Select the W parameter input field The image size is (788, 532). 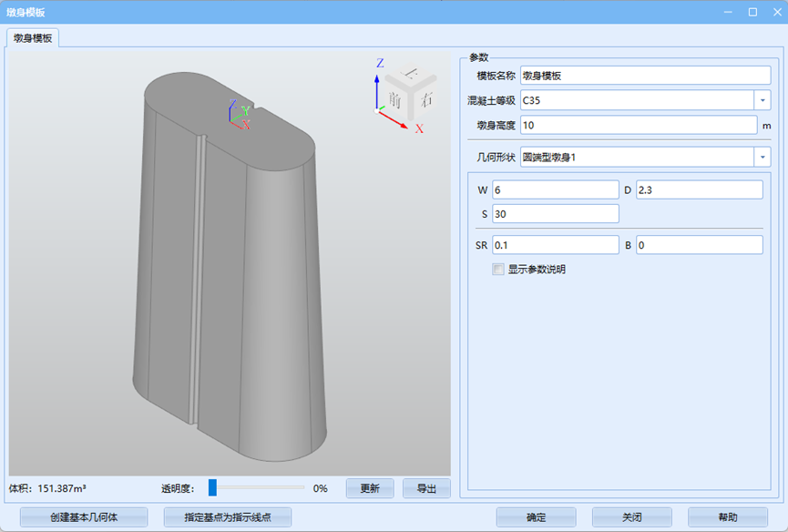pyautogui.click(x=555, y=189)
